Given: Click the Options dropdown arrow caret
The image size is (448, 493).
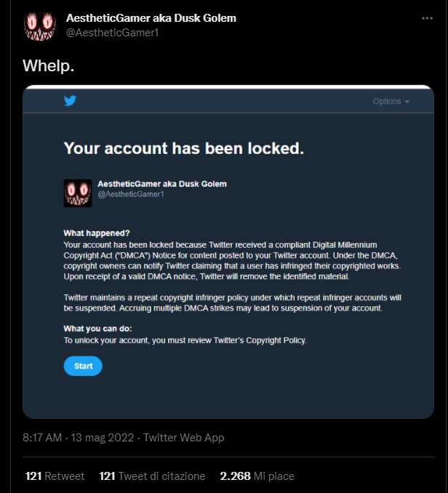Looking at the screenshot, I should tap(407, 102).
